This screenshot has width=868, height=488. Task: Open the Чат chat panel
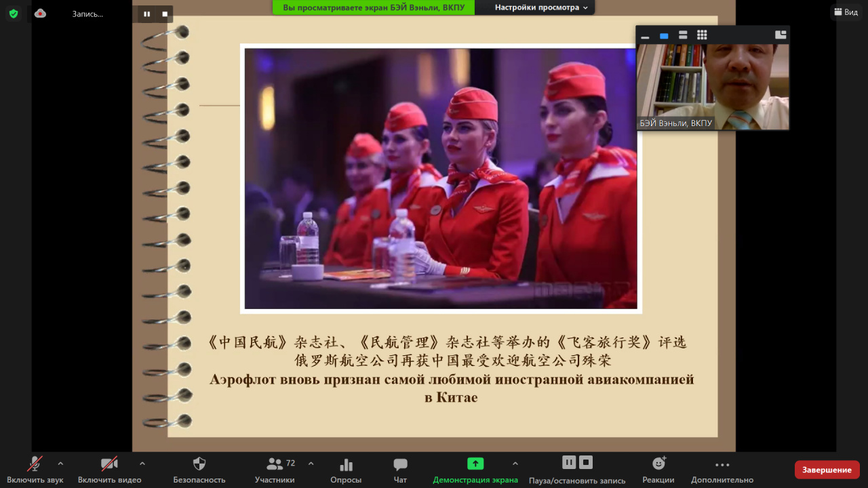point(400,470)
